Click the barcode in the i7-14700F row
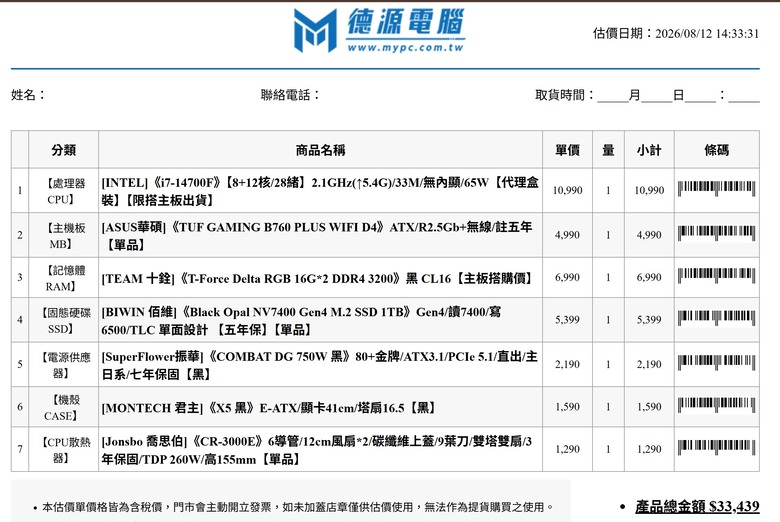 click(x=716, y=189)
